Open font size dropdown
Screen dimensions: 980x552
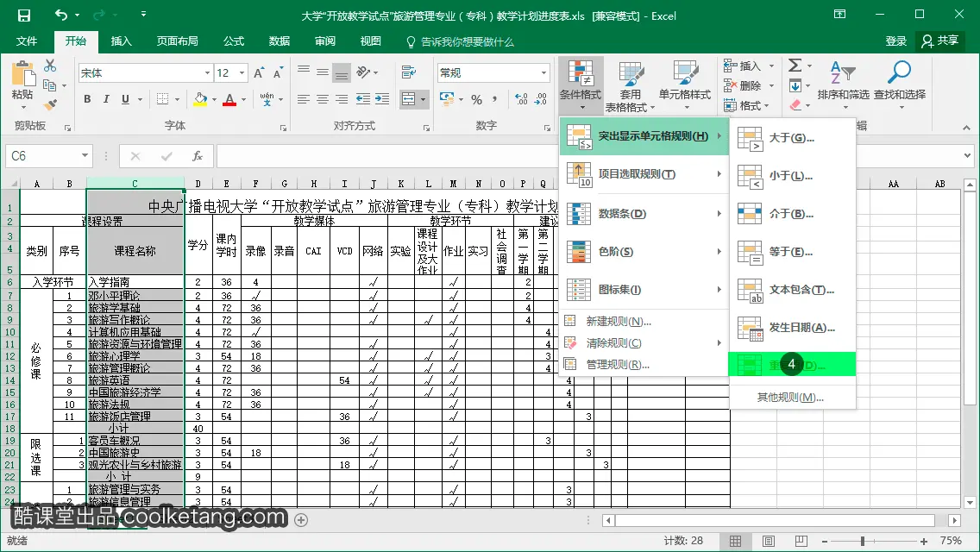[x=242, y=73]
